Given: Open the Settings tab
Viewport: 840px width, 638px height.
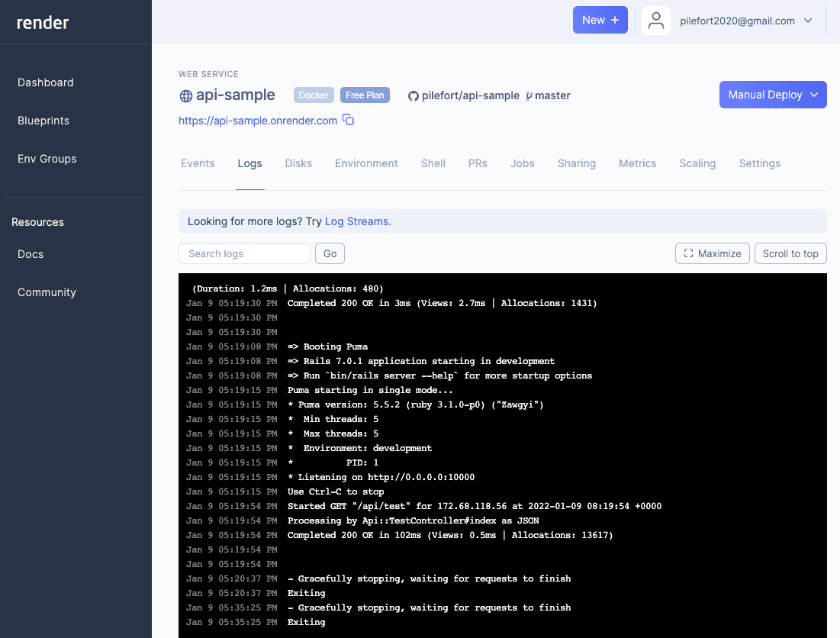Looking at the screenshot, I should [x=759, y=163].
